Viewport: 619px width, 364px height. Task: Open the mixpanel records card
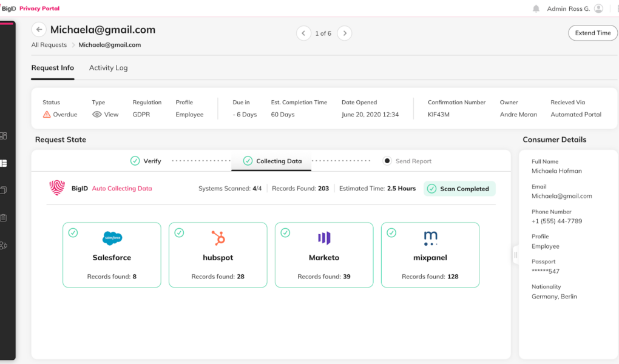point(430,255)
